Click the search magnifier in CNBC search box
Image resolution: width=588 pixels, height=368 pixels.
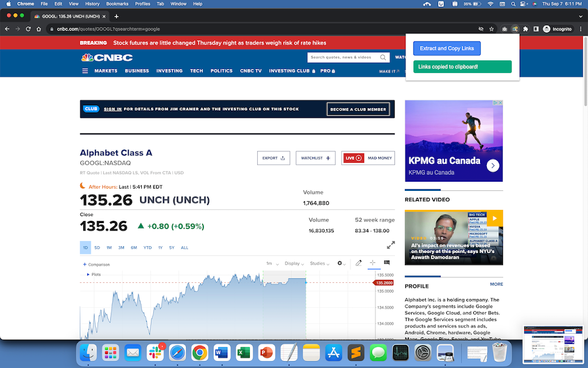point(383,57)
